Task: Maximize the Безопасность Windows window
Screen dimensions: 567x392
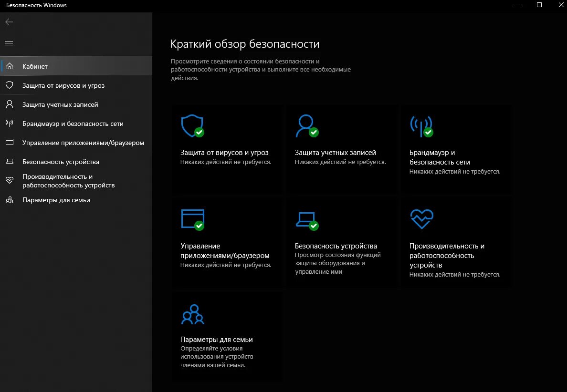Action: pyautogui.click(x=539, y=5)
